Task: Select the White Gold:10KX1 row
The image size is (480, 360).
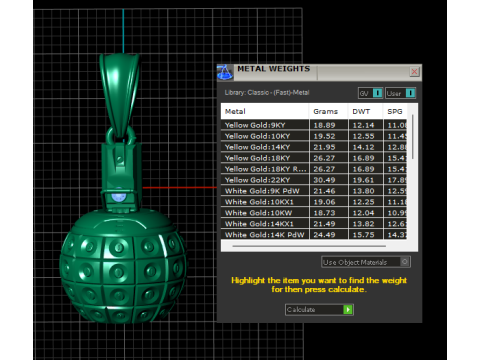Action: (x=314, y=202)
